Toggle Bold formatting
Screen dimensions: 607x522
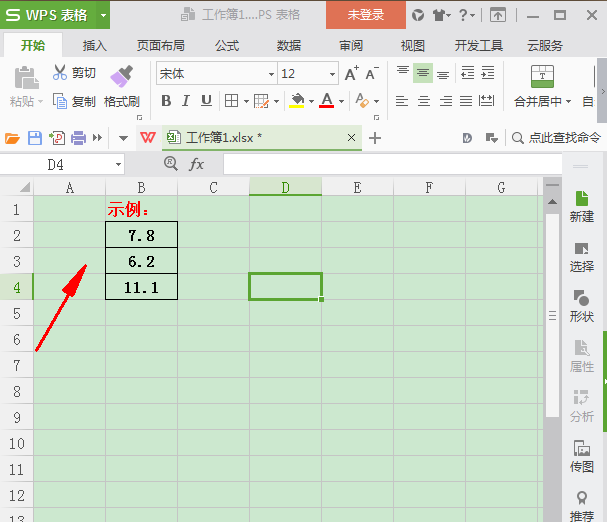[x=166, y=101]
